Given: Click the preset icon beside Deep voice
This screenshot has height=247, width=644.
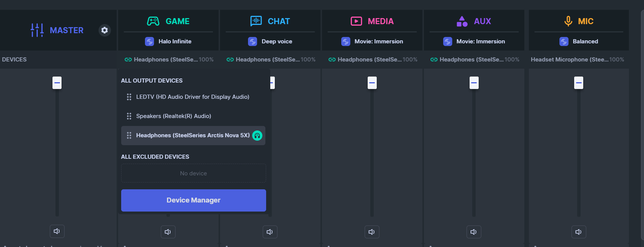Looking at the screenshot, I should tap(253, 41).
